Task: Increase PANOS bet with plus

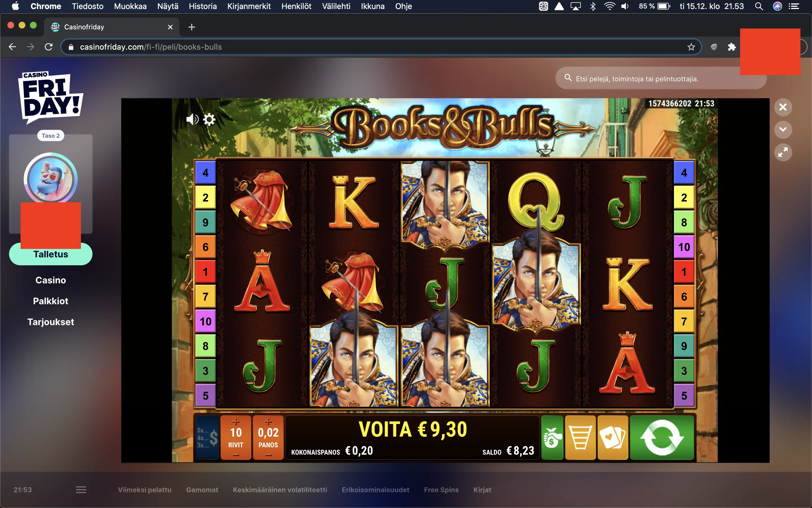Action: (x=268, y=422)
